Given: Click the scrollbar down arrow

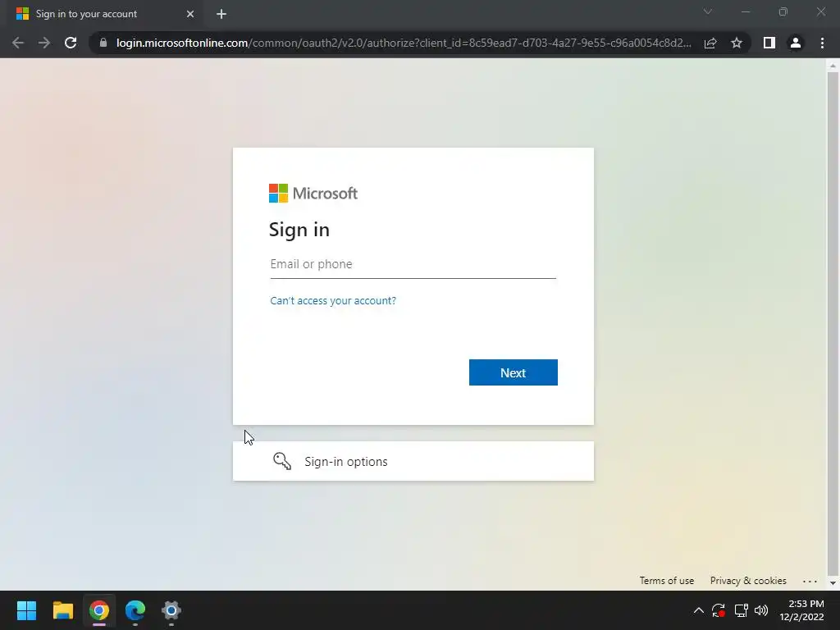Looking at the screenshot, I should pyautogui.click(x=833, y=583).
